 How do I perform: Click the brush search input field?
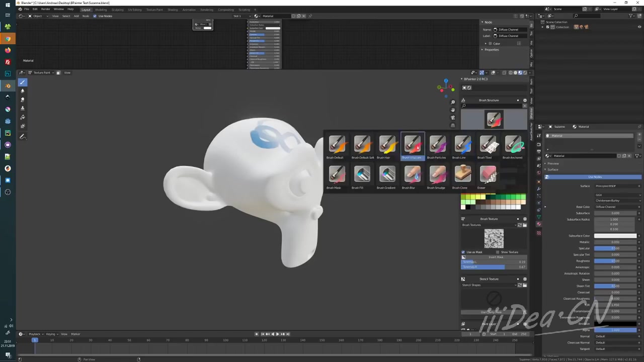tap(491, 106)
